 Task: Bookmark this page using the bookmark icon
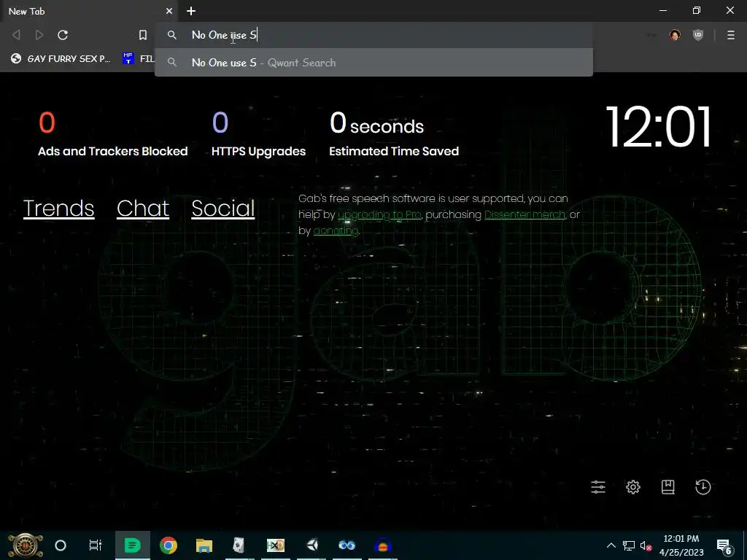pyautogui.click(x=142, y=35)
